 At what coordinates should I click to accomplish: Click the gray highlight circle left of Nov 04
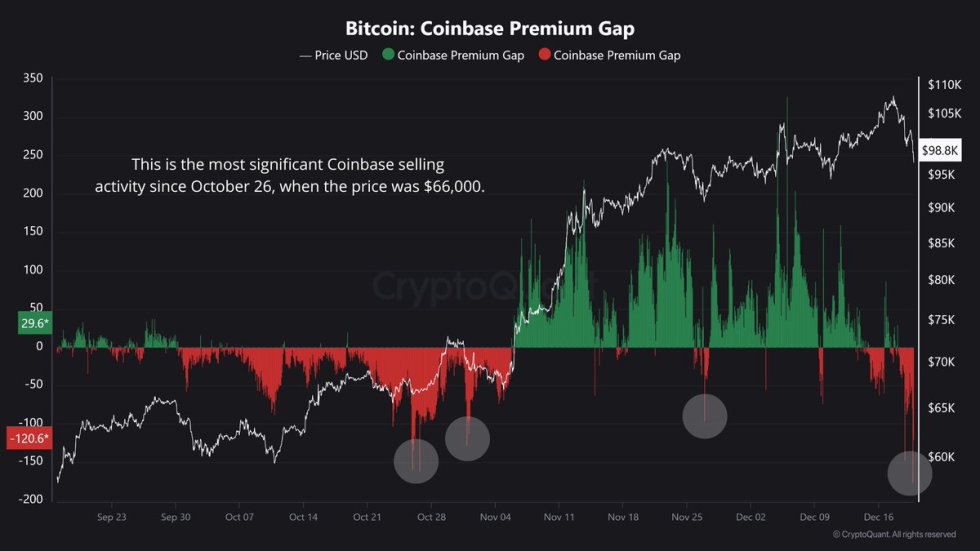click(467, 438)
